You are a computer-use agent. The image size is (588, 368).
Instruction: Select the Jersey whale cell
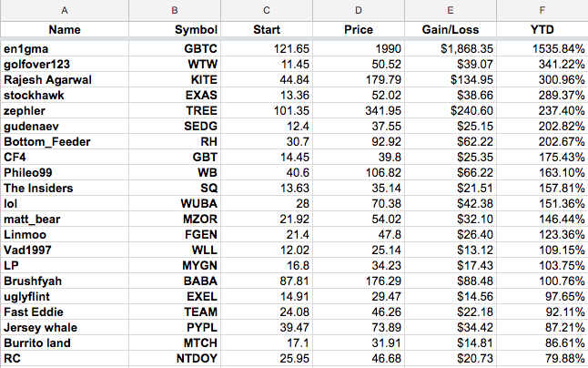(x=65, y=328)
